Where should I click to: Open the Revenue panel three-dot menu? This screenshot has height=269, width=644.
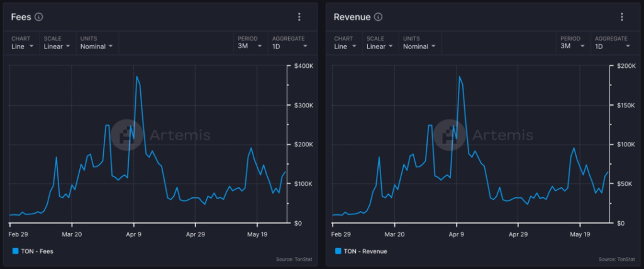622,17
